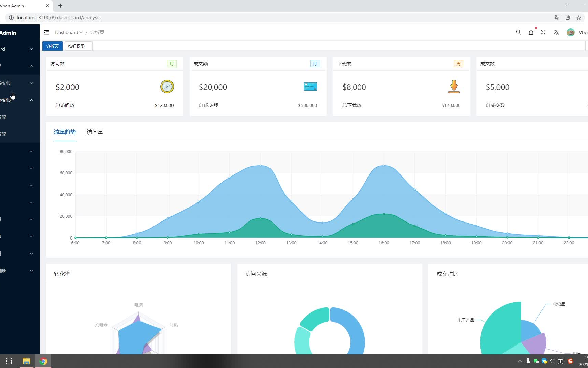Click the credit card icon in 成交额 card
Viewport: 588px width, 368px height.
310,87
